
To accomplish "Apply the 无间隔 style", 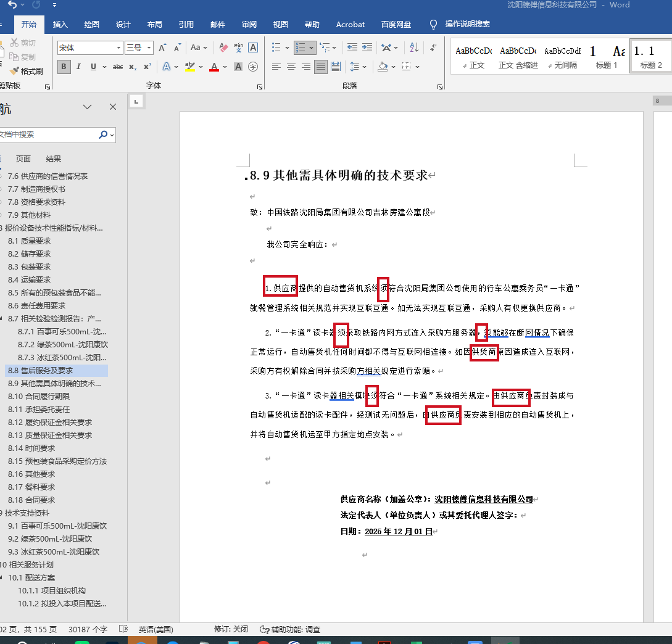I will (x=563, y=57).
